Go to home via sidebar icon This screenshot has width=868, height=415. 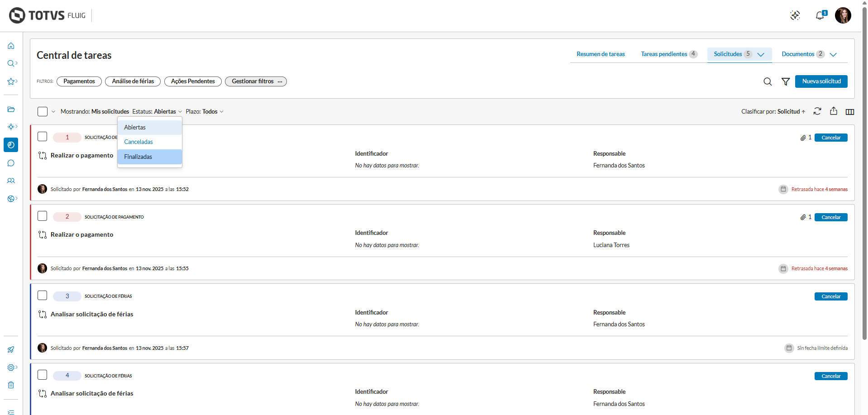[x=11, y=46]
